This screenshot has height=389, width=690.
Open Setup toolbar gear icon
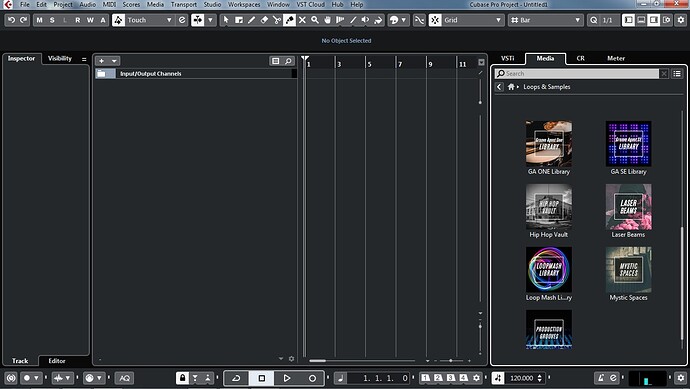[681, 20]
